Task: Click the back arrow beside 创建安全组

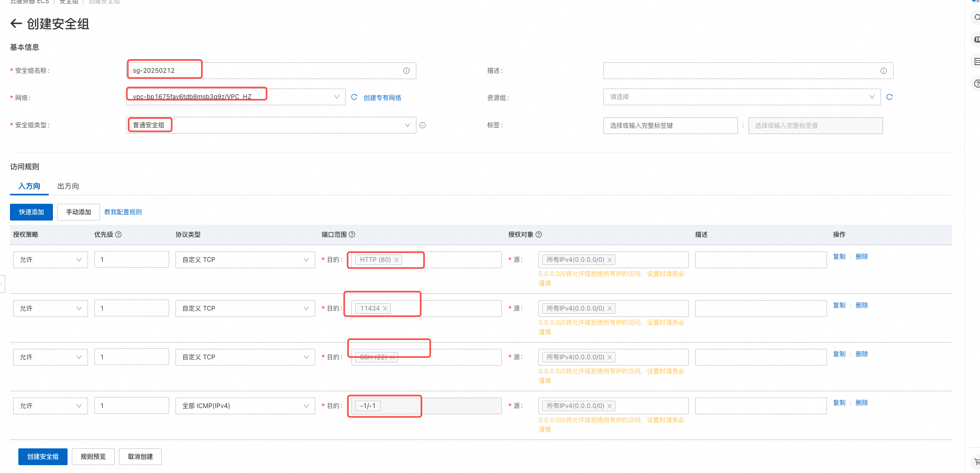Action: pyautogui.click(x=16, y=24)
